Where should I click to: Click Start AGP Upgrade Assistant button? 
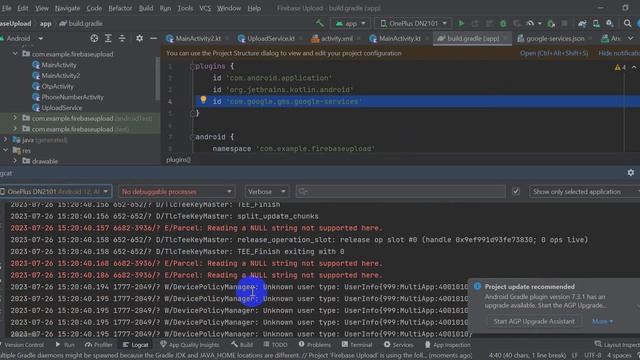pyautogui.click(x=533, y=322)
